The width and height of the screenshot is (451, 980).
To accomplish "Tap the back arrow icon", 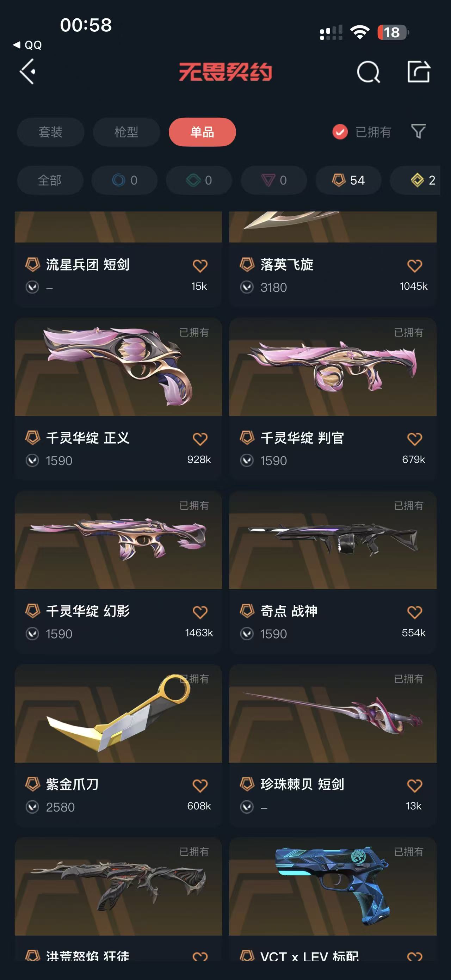I will (x=27, y=72).
